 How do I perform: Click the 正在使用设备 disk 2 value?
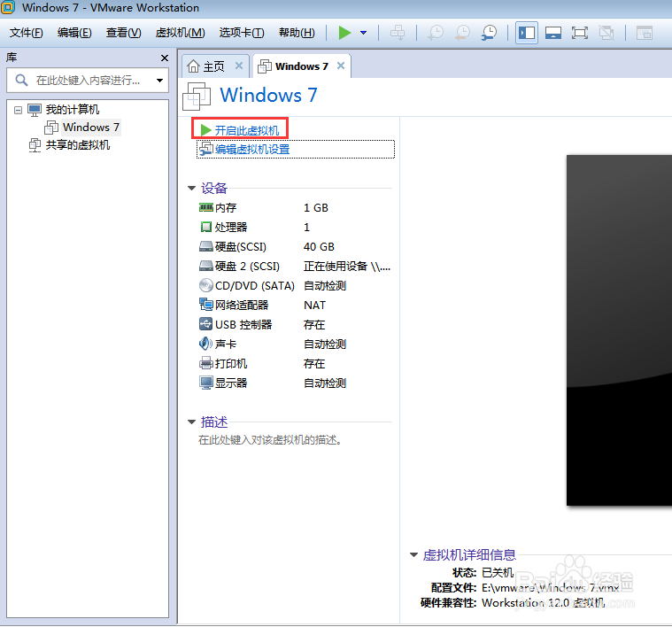pos(347,267)
